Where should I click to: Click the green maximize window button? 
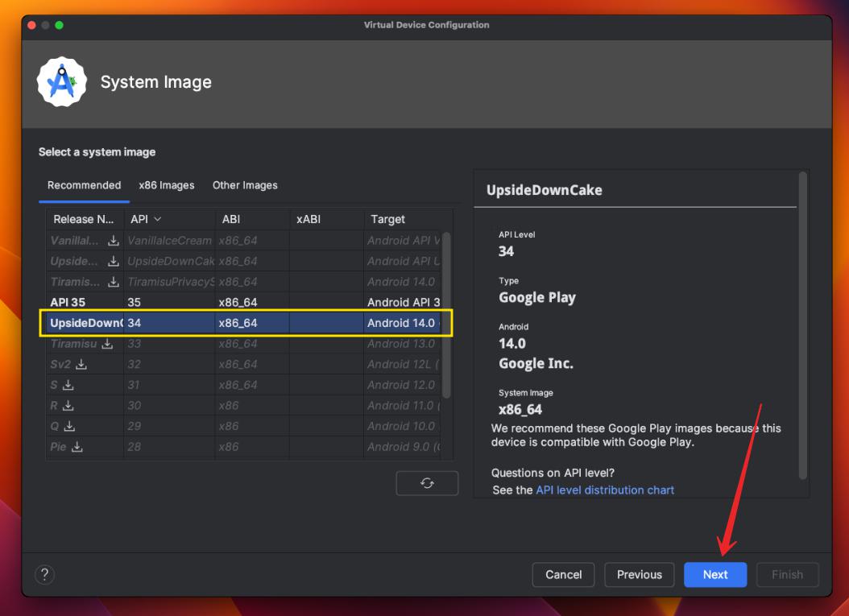click(x=59, y=25)
